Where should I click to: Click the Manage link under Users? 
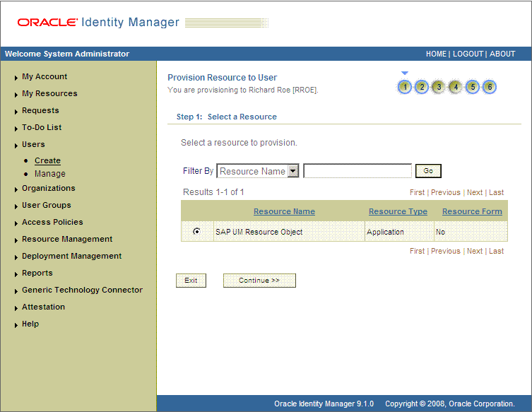(x=50, y=174)
